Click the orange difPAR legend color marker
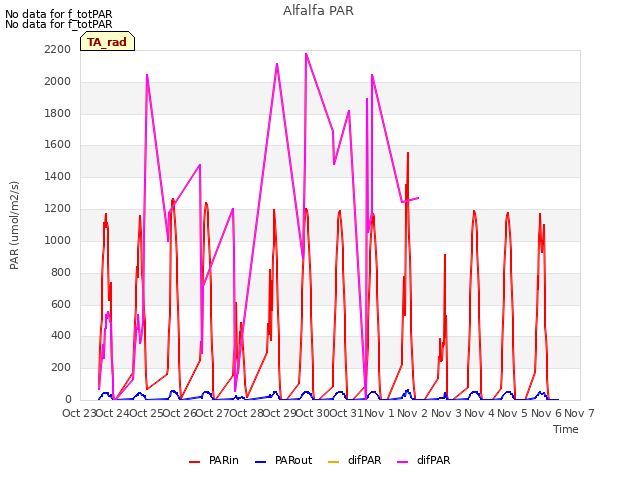Viewport: 640px width, 480px height. pos(333,462)
